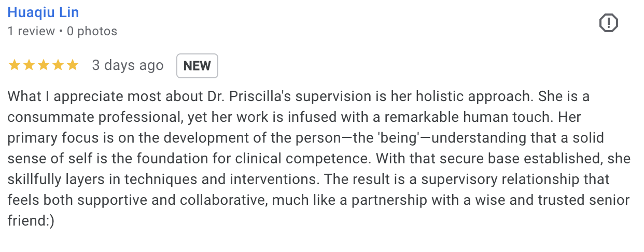Click the fifth yellow rating star
This screenshot has height=252, width=644.
pyautogui.click(x=72, y=65)
